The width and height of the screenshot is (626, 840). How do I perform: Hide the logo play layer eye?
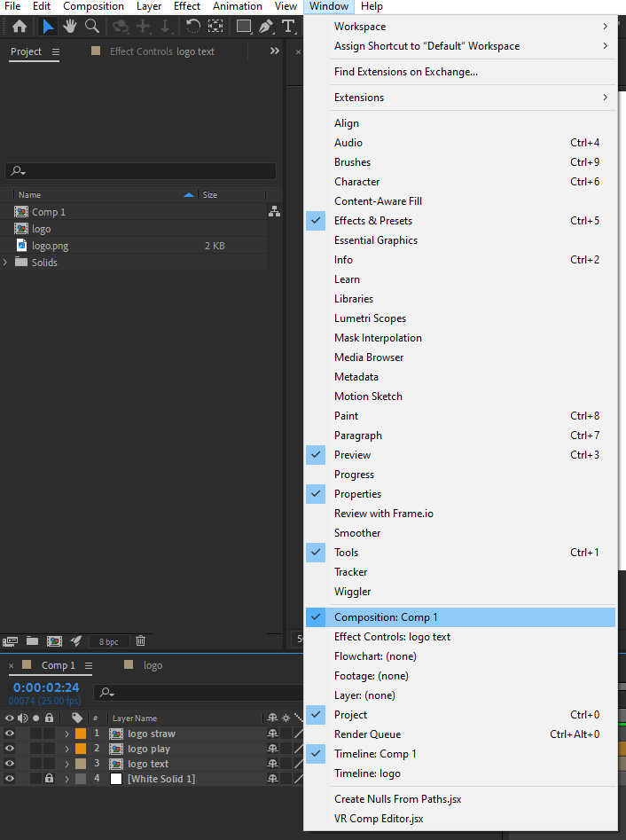[10, 749]
